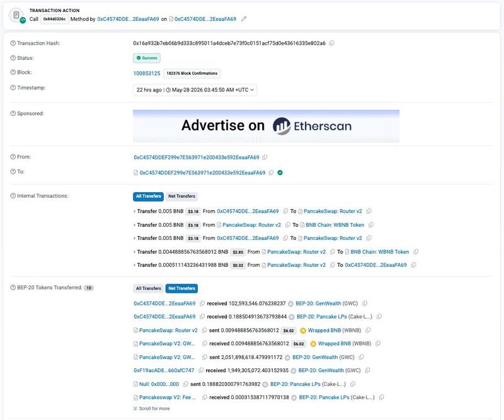The image size is (504, 420).
Task: Click the Advertise on Etherscan banner
Action: coord(266,126)
